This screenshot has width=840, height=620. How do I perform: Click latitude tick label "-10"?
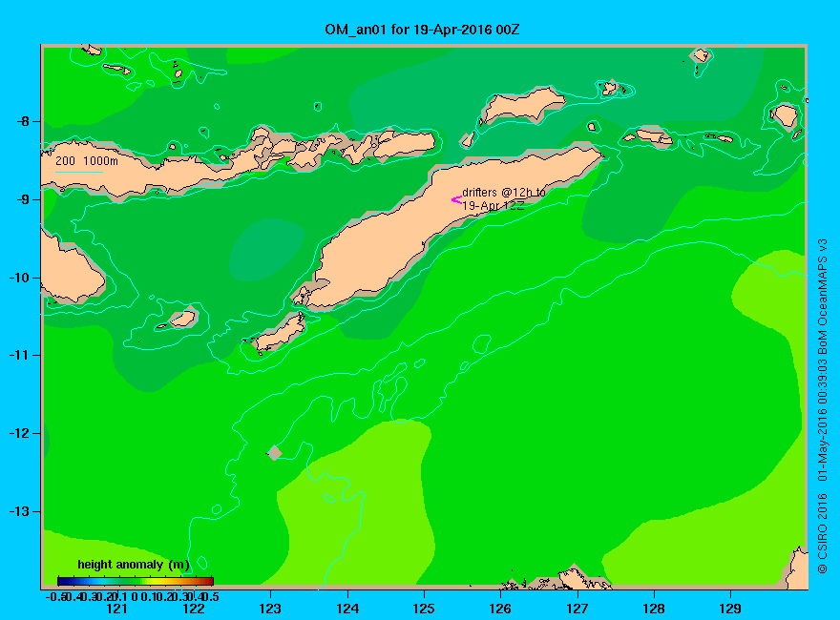[19, 278]
